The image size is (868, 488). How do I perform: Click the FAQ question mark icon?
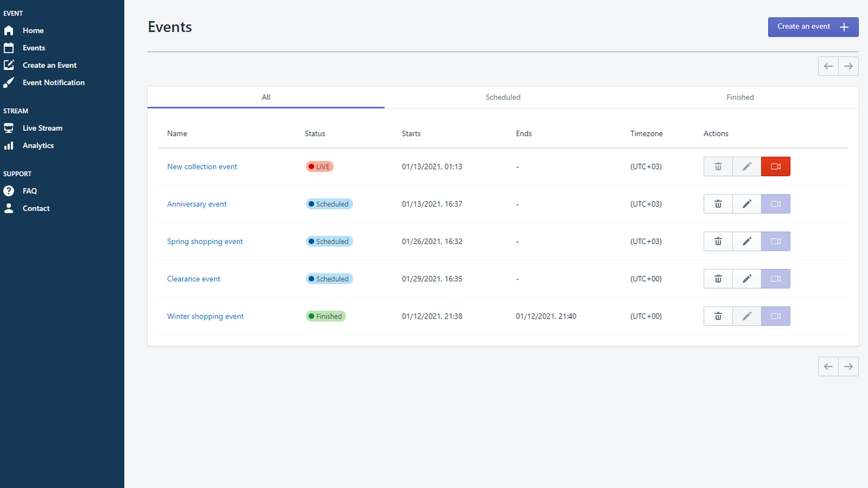9,190
